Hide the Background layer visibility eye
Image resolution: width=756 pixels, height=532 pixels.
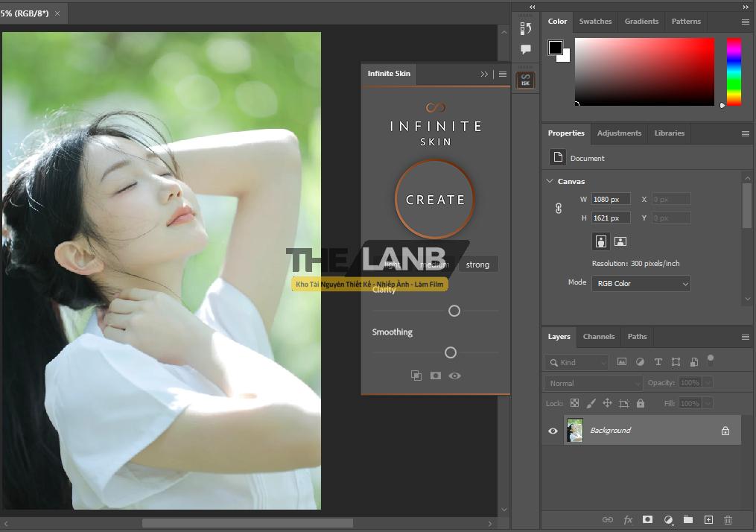[x=553, y=431]
